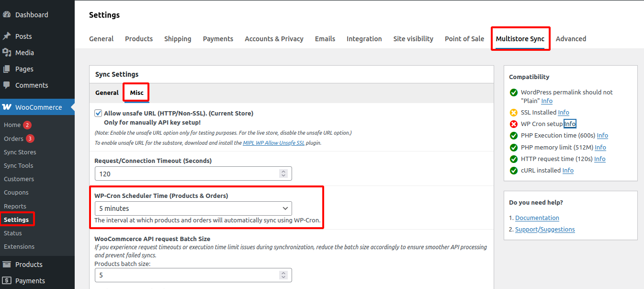The width and height of the screenshot is (644, 289).
Task: Click the Payments card icon
Action: click(7, 281)
